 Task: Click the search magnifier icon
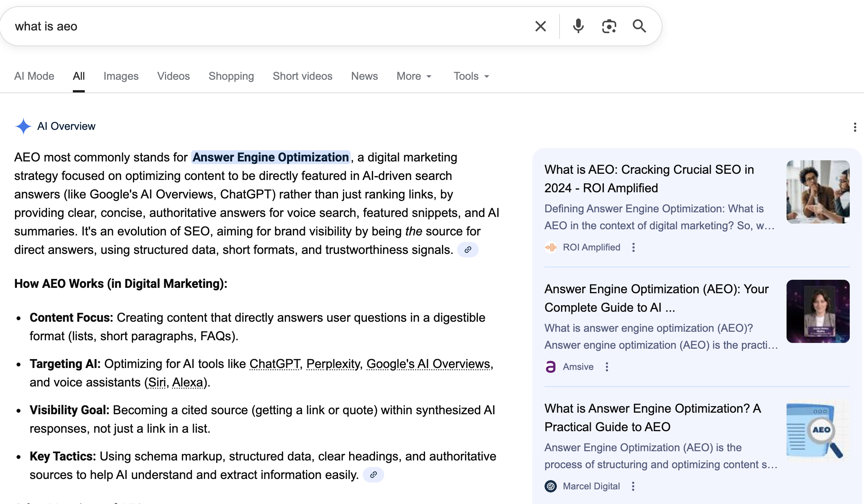639,26
